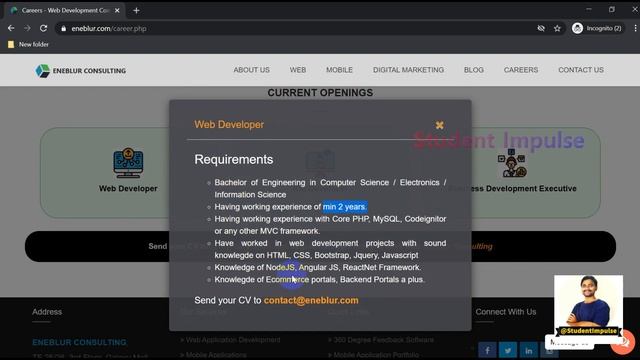Click the highlighted 'min 2 years' text
640x360 pixels.
[x=345, y=207]
